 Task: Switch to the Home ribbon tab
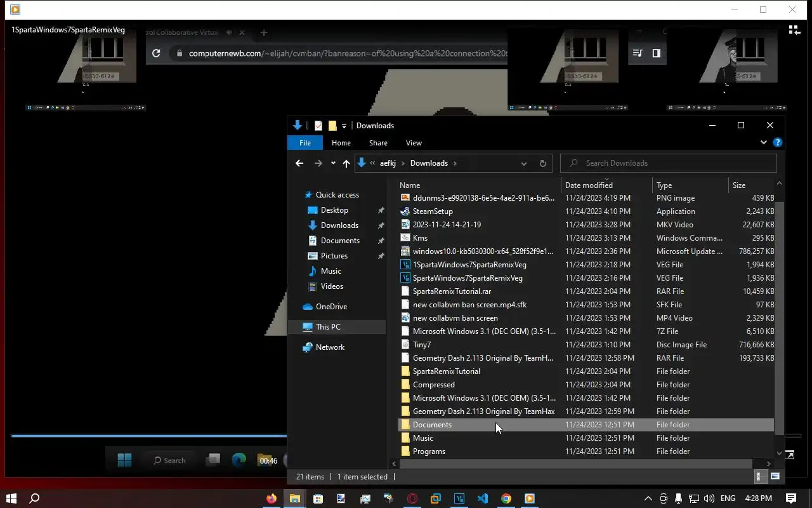341,143
